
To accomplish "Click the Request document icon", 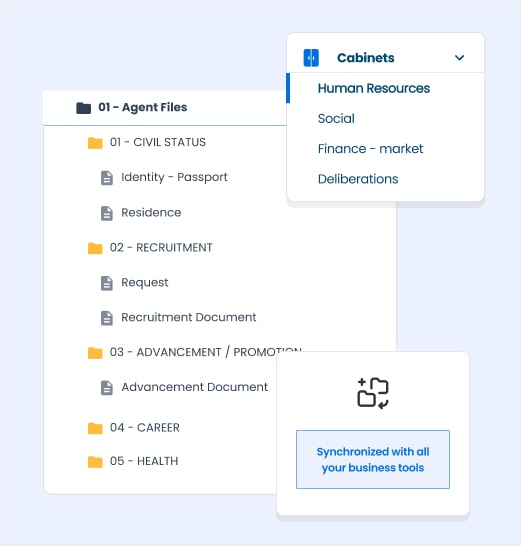I will click(107, 283).
